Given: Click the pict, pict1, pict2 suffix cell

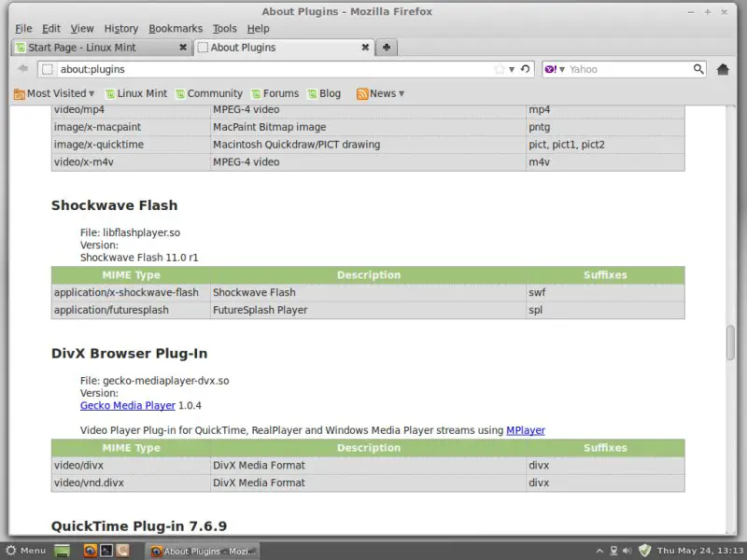Looking at the screenshot, I should 605,145.
